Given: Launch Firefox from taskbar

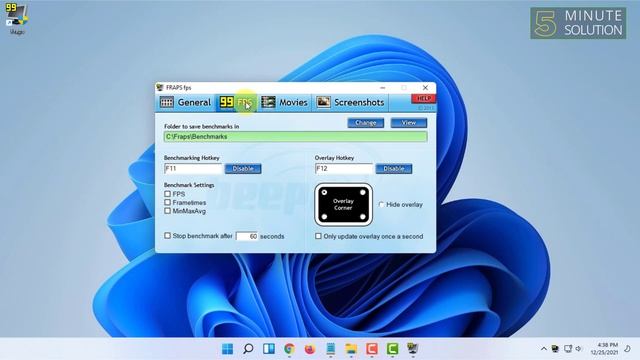Looking at the screenshot, I should (x=310, y=349).
